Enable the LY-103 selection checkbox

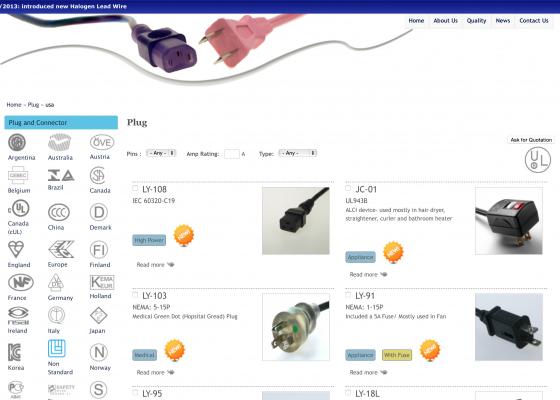pos(135,295)
